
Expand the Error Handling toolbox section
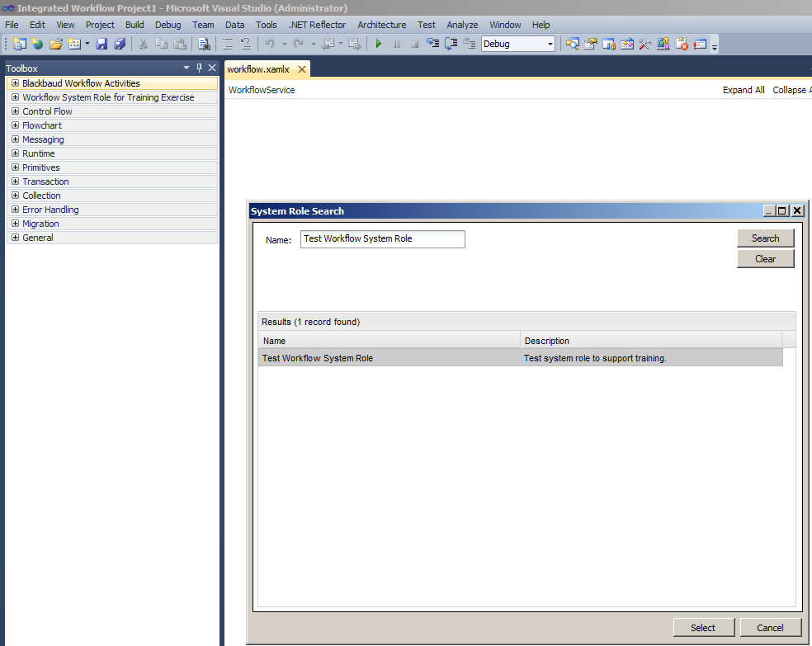point(15,210)
